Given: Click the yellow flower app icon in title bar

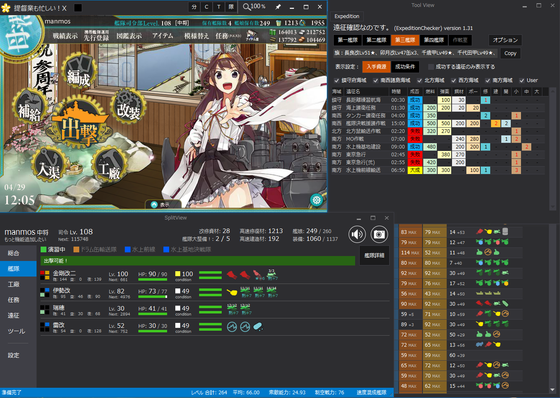Looking at the screenshot, I should click(6, 8).
